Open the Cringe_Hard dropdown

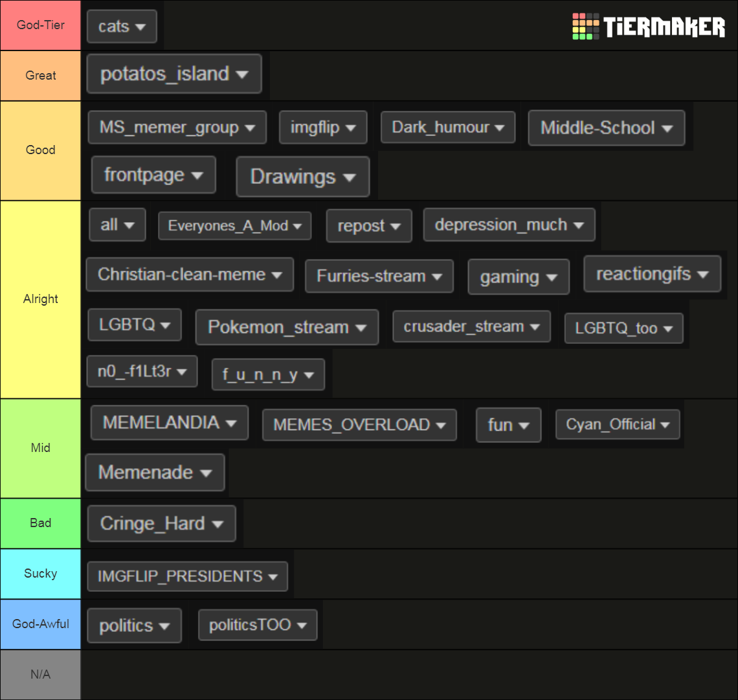tap(161, 523)
